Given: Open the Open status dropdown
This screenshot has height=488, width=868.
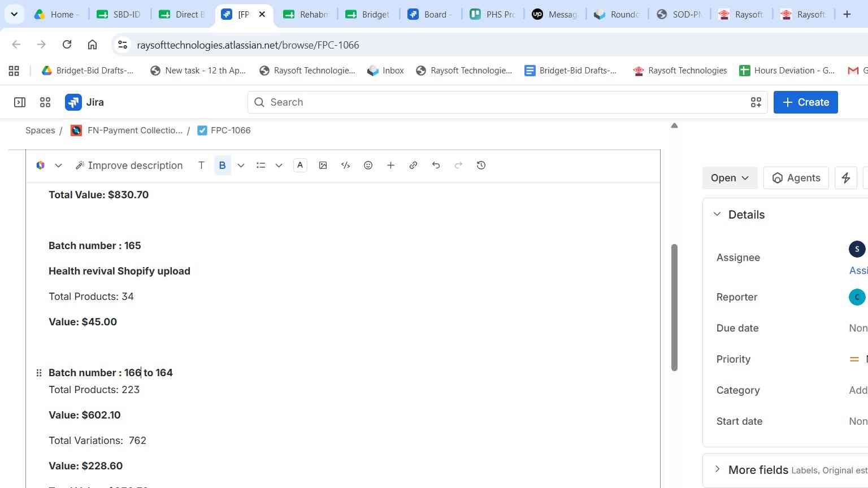Looking at the screenshot, I should click(x=730, y=178).
